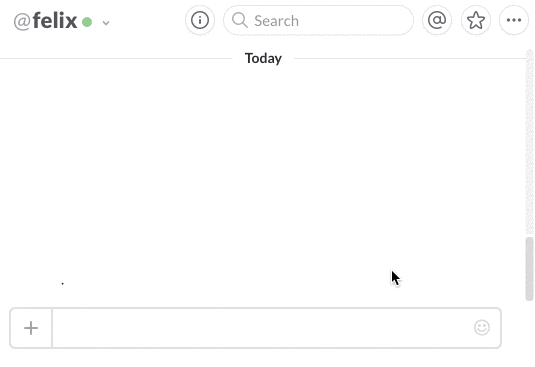Click the plus attach file button

coord(31,328)
